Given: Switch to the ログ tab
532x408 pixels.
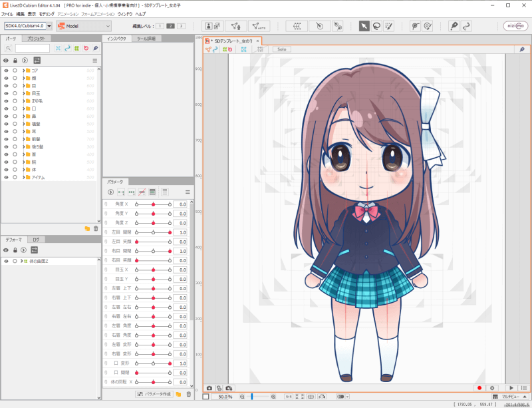Looking at the screenshot, I should (36, 240).
